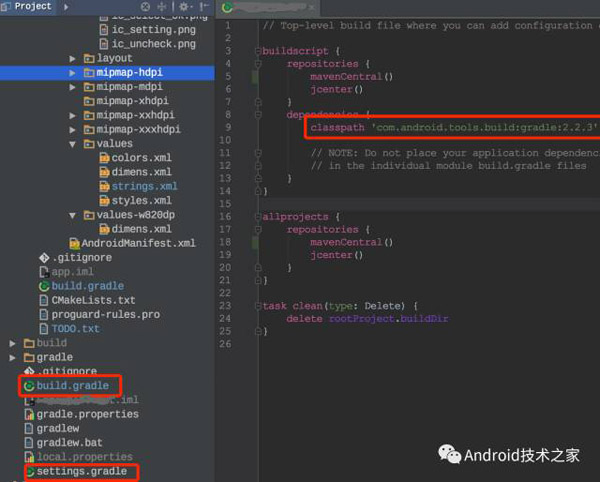Click the properties icon beside gradle.properties
Image resolution: width=600 pixels, height=482 pixels.
[x=29, y=414]
